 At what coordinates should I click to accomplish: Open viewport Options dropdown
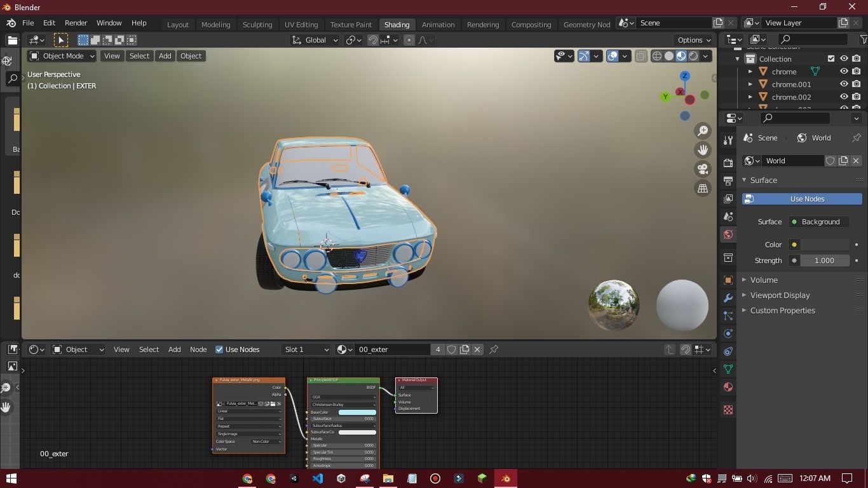pos(694,40)
